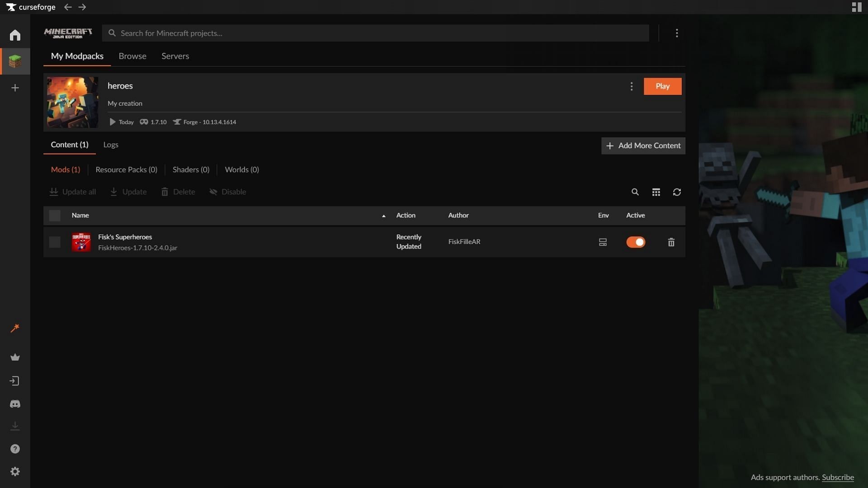The width and height of the screenshot is (868, 488).
Task: Click the Add More Content button
Action: [643, 145]
